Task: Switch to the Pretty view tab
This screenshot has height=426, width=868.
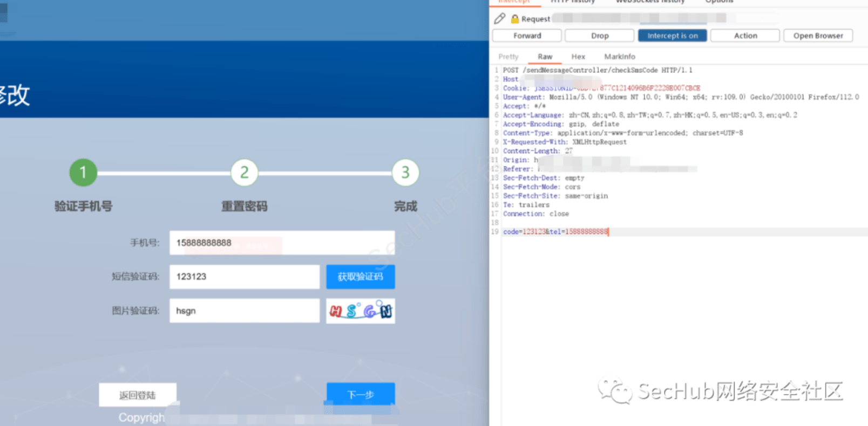Action: (508, 57)
